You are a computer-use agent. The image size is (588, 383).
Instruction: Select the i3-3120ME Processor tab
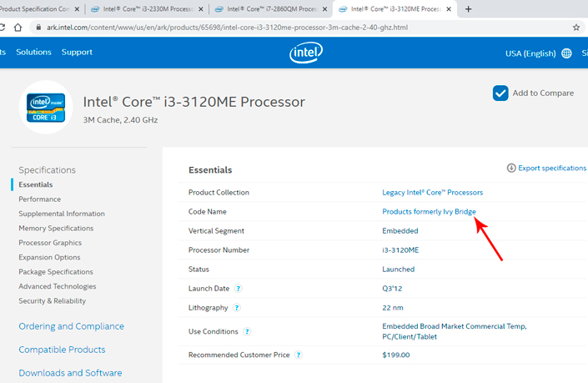click(x=394, y=9)
